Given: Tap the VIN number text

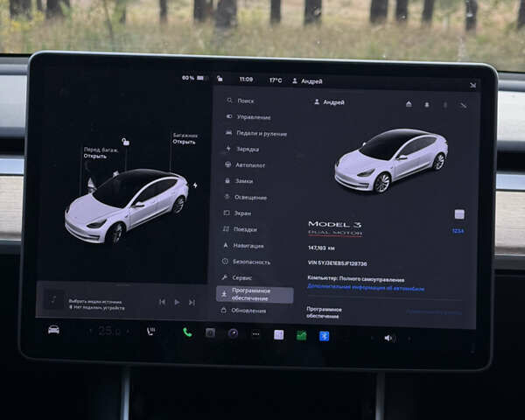Looking at the screenshot, I should pos(337,263).
